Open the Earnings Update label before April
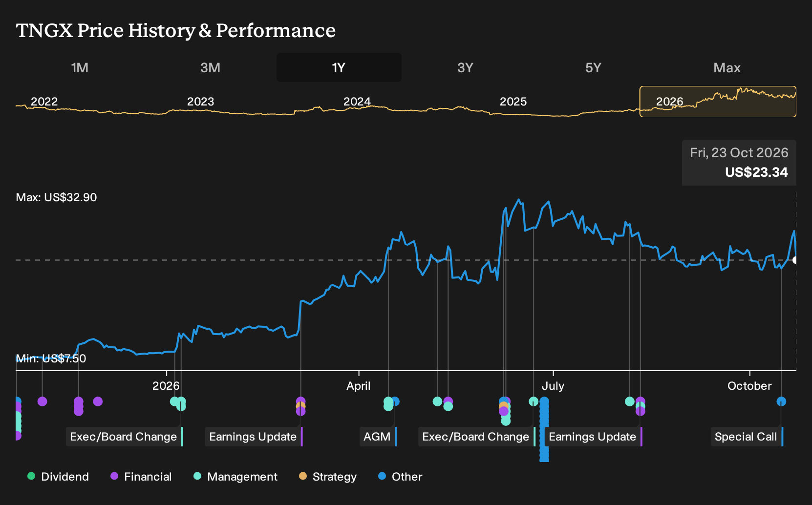The image size is (812, 505). pyautogui.click(x=254, y=437)
